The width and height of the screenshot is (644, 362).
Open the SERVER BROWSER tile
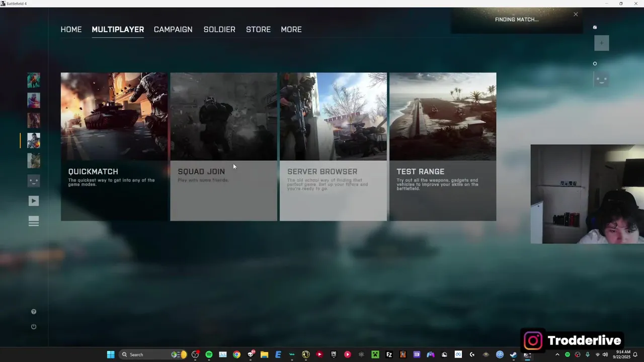pos(333,147)
